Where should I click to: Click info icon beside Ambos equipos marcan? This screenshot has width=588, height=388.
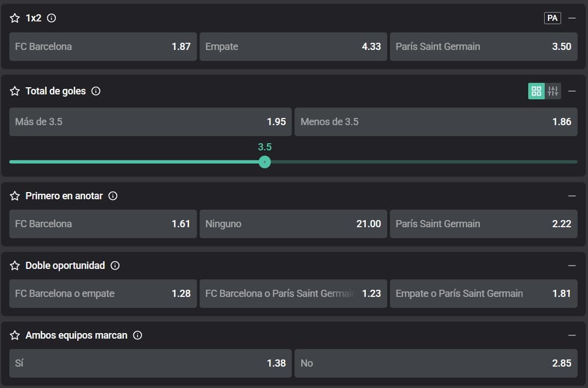pos(138,335)
